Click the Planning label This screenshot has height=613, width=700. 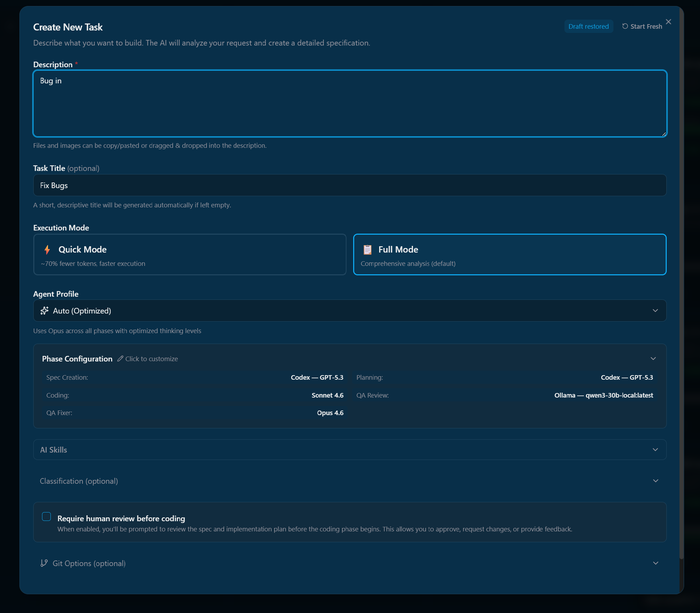tap(370, 377)
